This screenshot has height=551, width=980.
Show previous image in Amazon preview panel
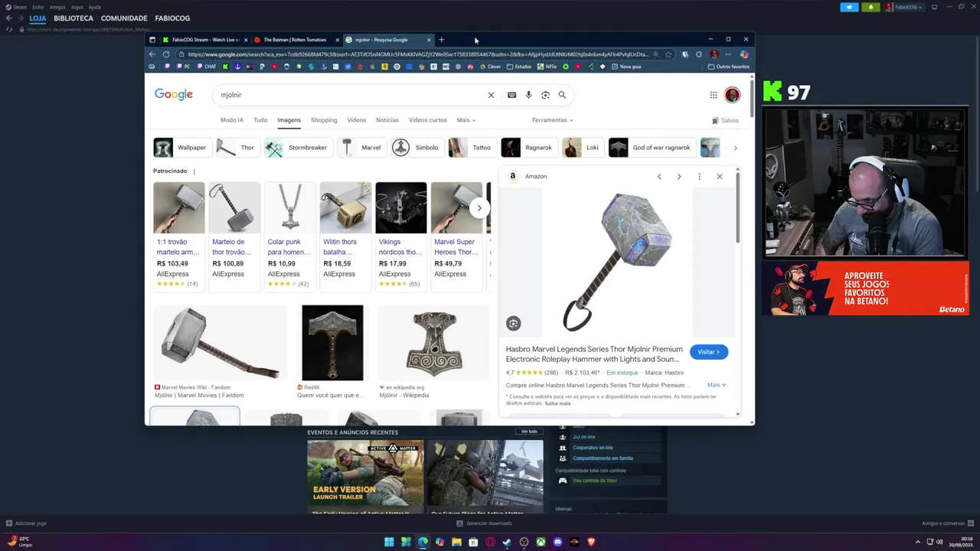[x=659, y=177]
